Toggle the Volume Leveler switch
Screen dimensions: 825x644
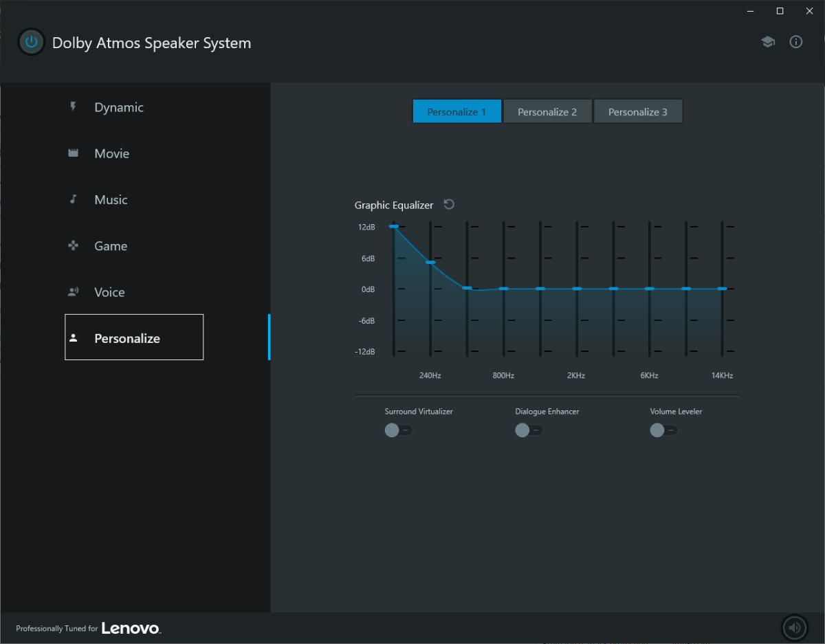click(x=663, y=430)
